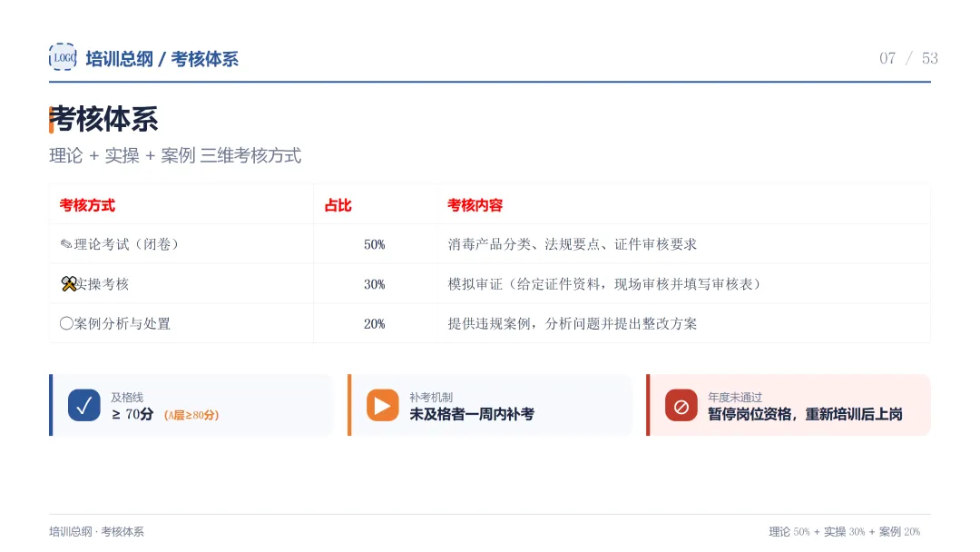Click the footer text 培训总纲 · 考核体系
Image resolution: width=980 pixels, height=552 pixels.
[x=97, y=531]
